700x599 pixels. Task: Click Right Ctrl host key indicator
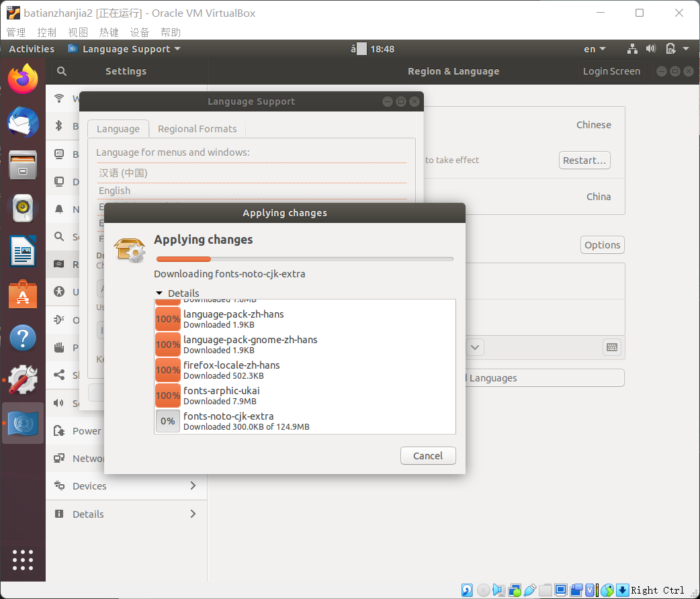657,590
